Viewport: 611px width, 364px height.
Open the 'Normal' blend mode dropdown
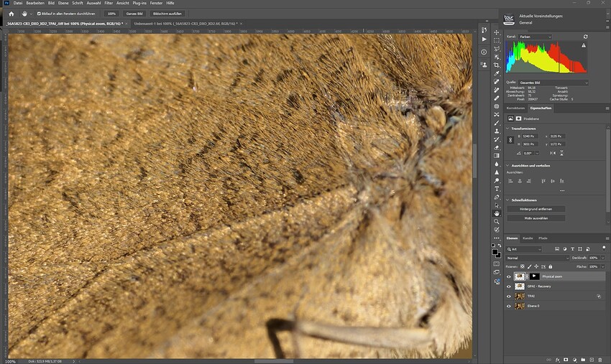point(538,258)
